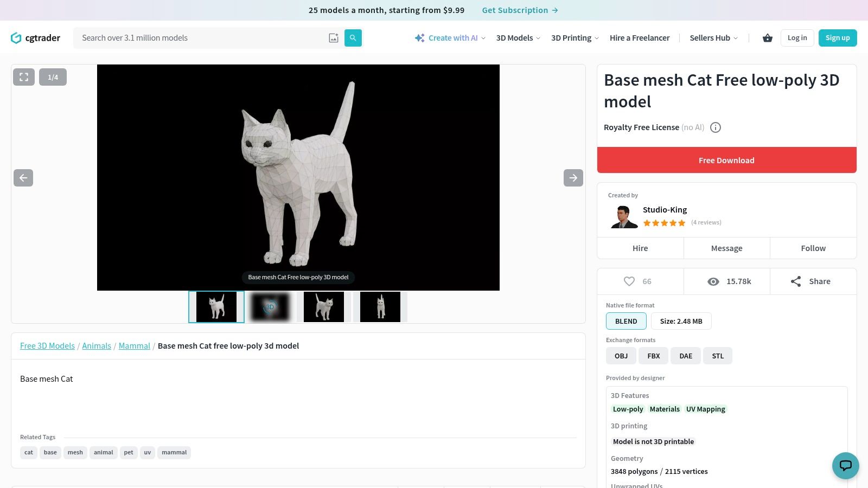Click the Share text

click(820, 281)
